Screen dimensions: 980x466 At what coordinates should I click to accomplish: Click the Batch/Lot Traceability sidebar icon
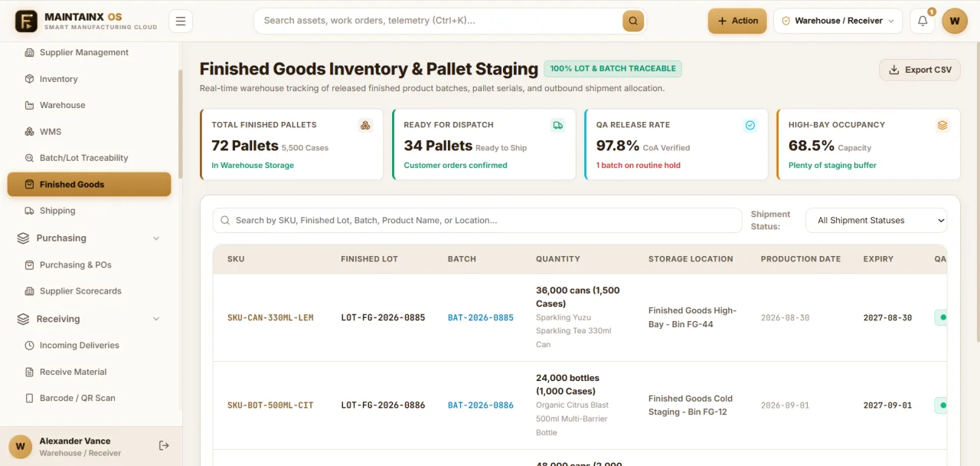[x=29, y=158]
